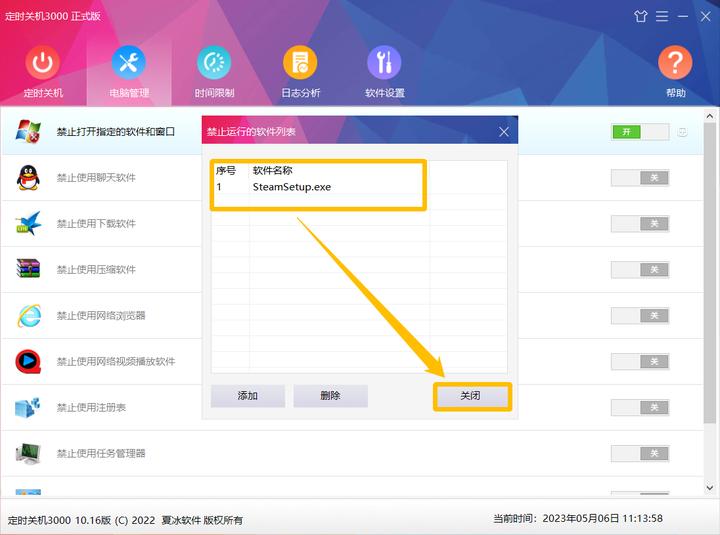
Task: Open the 日志分析 document icon
Action: pos(300,62)
